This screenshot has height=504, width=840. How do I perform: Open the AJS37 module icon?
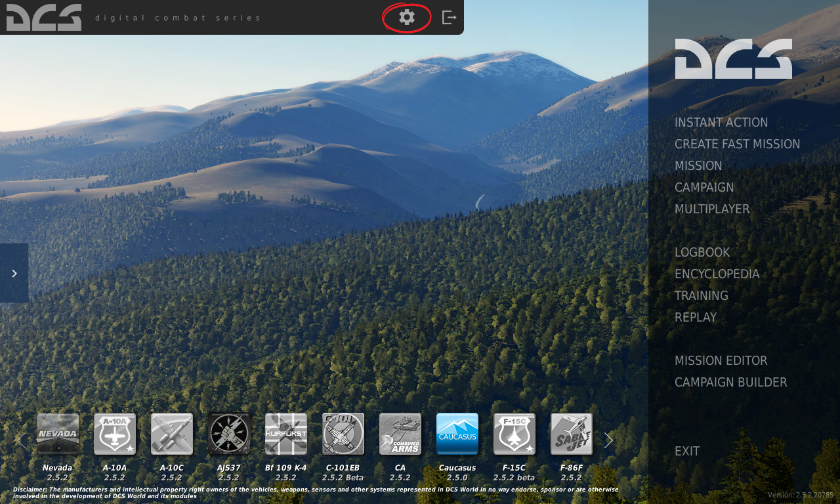pos(229,434)
